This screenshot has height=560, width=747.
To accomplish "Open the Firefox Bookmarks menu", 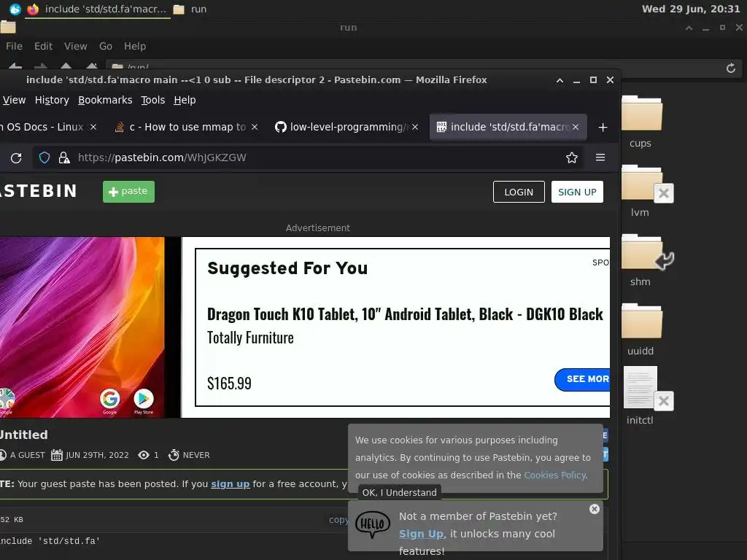I will pos(105,100).
